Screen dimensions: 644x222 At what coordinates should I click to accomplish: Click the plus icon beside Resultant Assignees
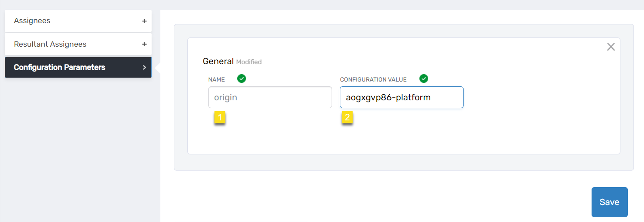click(x=144, y=44)
